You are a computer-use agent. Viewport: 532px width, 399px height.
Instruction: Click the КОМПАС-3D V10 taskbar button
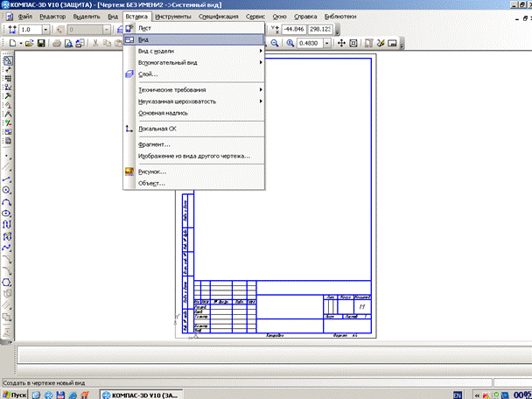click(x=142, y=395)
